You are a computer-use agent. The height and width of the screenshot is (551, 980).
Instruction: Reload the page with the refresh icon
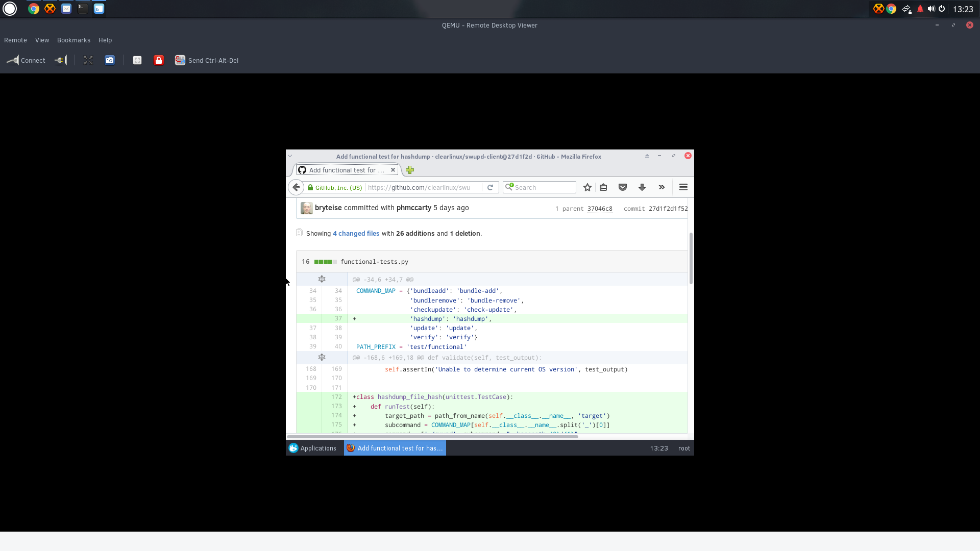490,187
